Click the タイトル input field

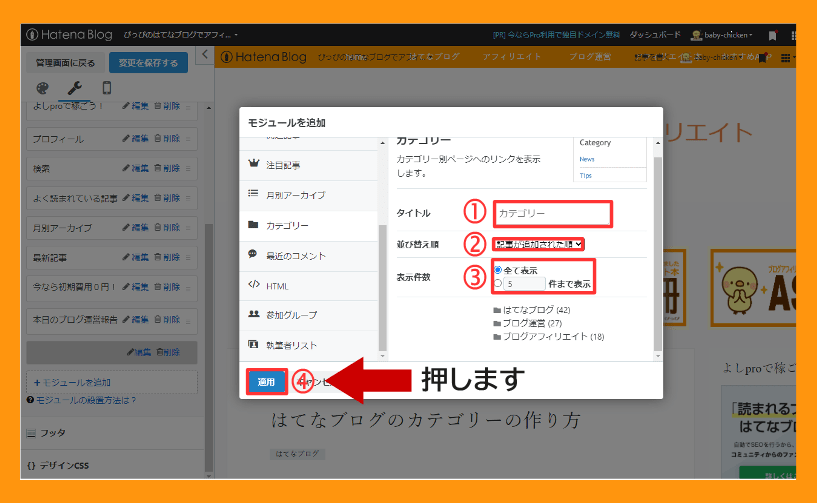[552, 214]
